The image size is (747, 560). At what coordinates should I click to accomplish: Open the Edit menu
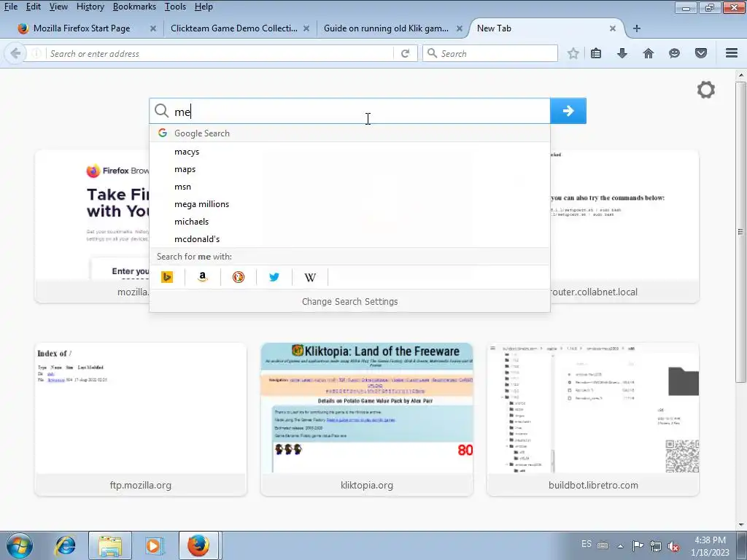tap(34, 7)
